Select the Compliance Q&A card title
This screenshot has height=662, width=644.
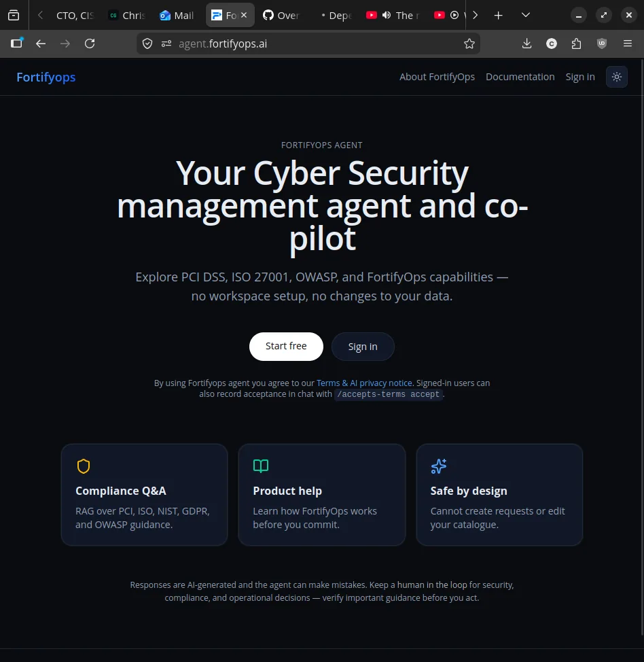tap(121, 491)
